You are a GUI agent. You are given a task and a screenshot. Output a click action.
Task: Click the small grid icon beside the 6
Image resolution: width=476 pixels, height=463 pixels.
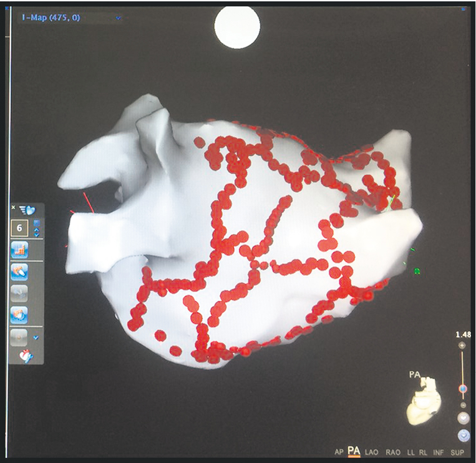[x=36, y=223]
